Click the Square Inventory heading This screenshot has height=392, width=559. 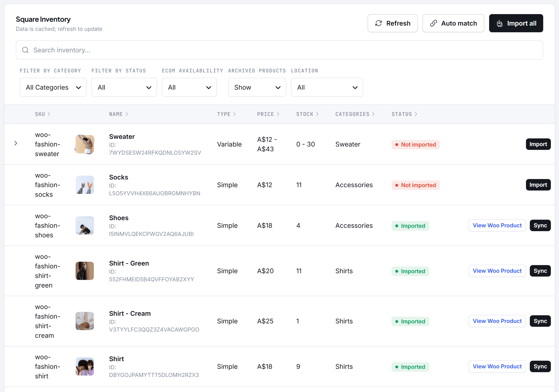pyautogui.click(x=43, y=19)
